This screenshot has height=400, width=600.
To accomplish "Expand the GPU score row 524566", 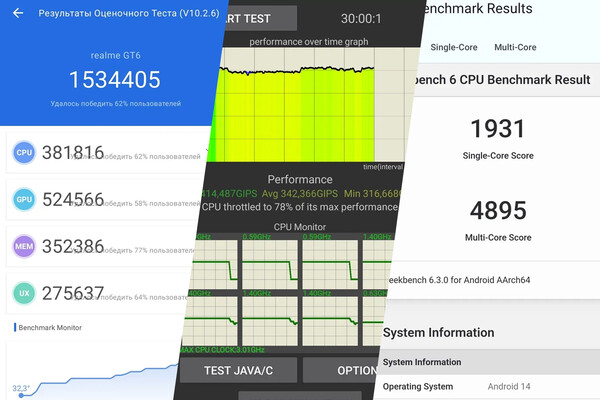I will pos(100,199).
